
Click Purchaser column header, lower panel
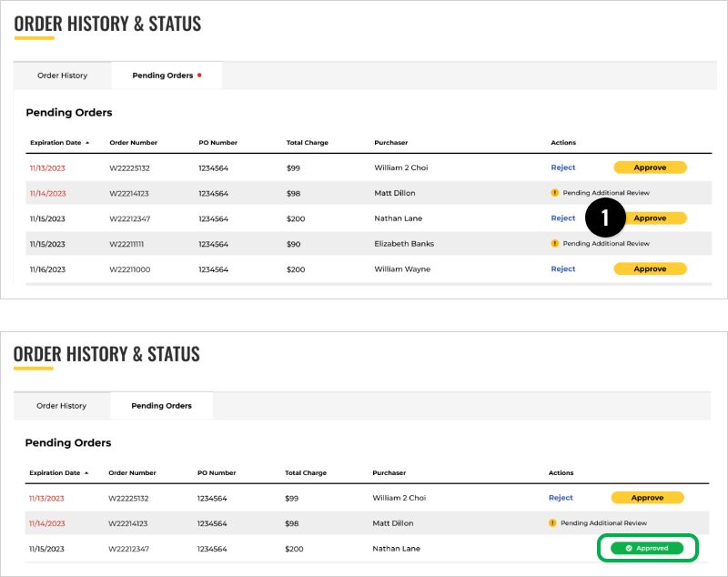[389, 472]
